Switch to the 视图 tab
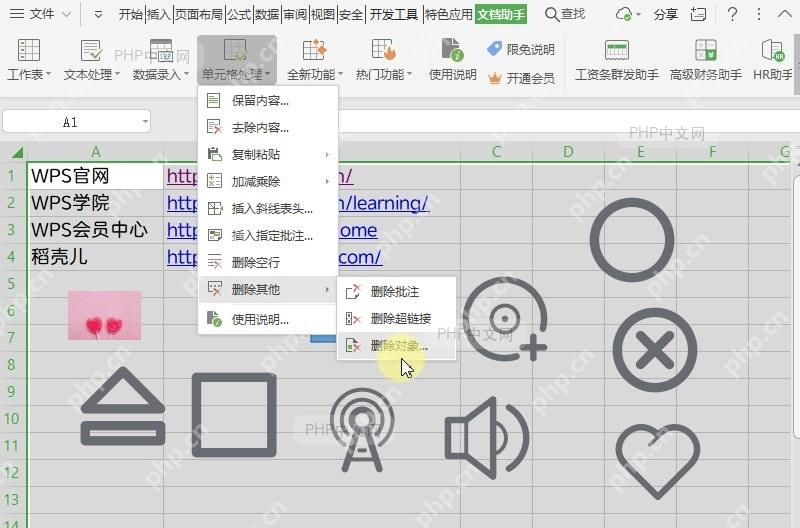This screenshot has height=528, width=800. 323,14
